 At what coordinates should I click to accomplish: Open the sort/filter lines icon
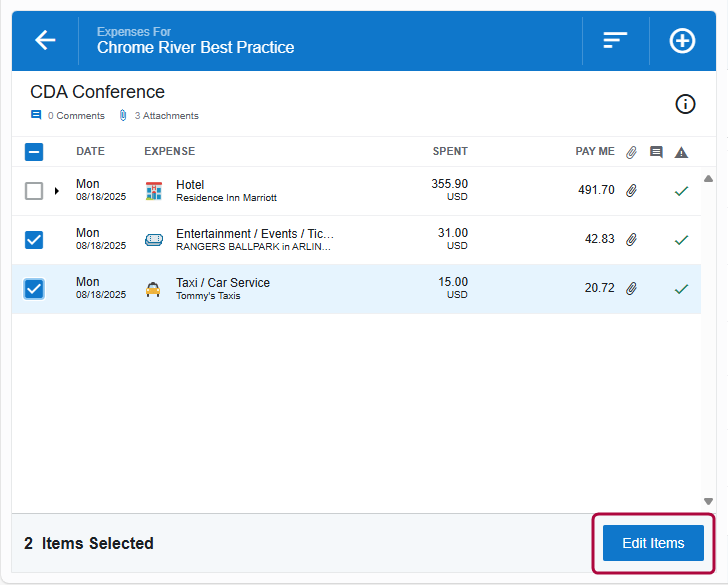tap(615, 40)
